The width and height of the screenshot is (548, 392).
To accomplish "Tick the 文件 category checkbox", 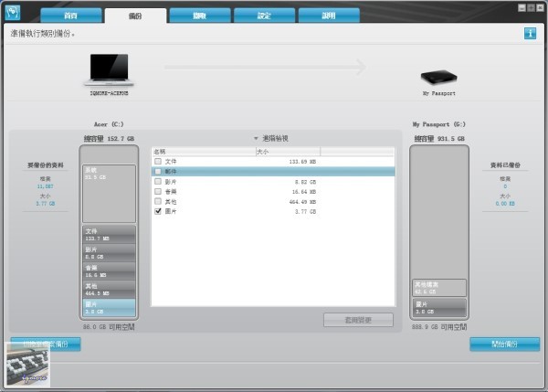I will pos(158,161).
